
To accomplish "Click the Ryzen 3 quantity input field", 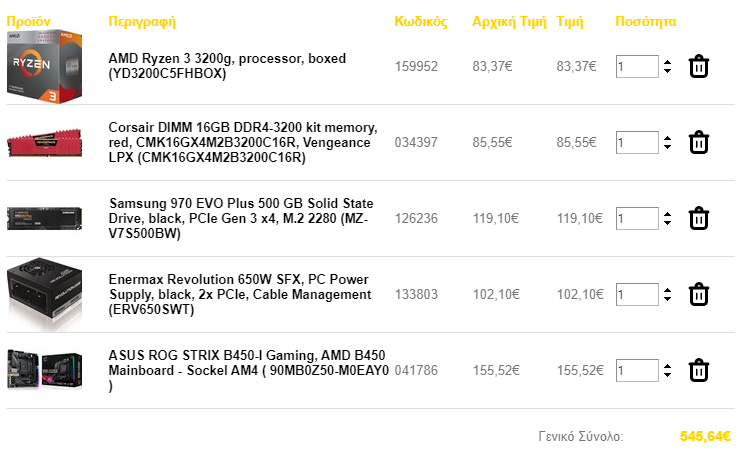I will [x=637, y=66].
